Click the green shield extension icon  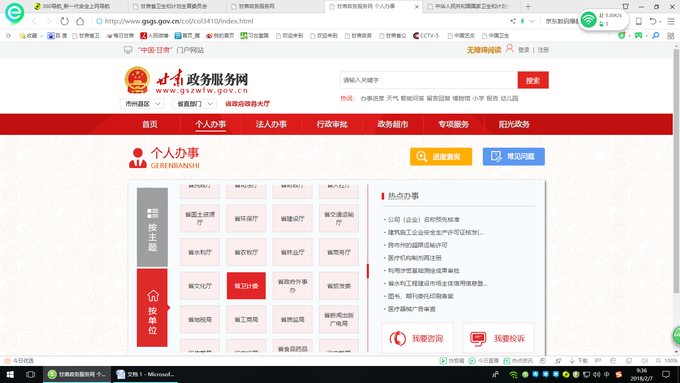621,36
